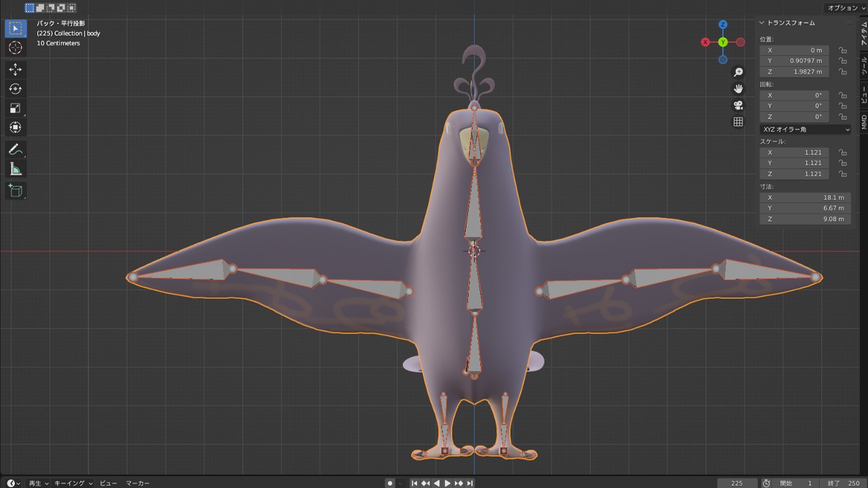
Task: Select the Measure ruler tool
Action: pos(15,169)
